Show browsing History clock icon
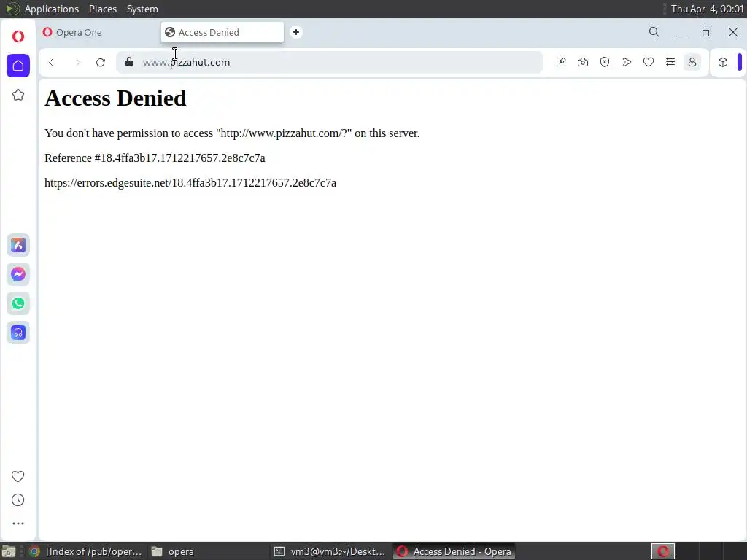Screen dimensions: 747x560 (x=18, y=499)
